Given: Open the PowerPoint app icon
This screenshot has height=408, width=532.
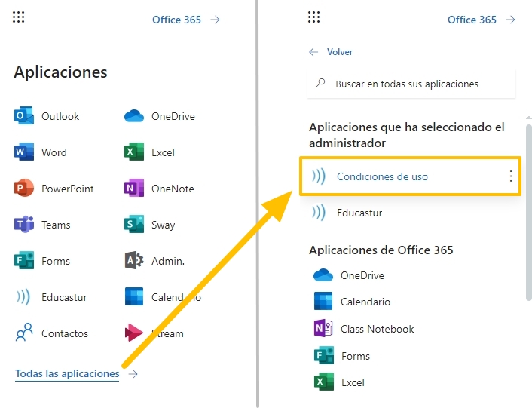Looking at the screenshot, I should (24, 188).
